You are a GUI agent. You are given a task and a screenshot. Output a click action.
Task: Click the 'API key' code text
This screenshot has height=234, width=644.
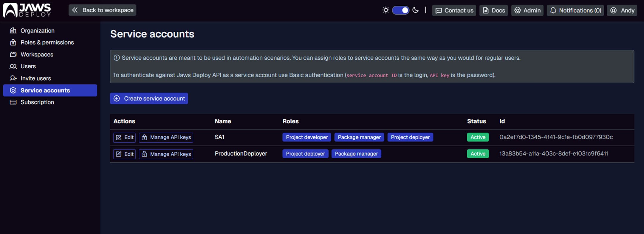439,76
